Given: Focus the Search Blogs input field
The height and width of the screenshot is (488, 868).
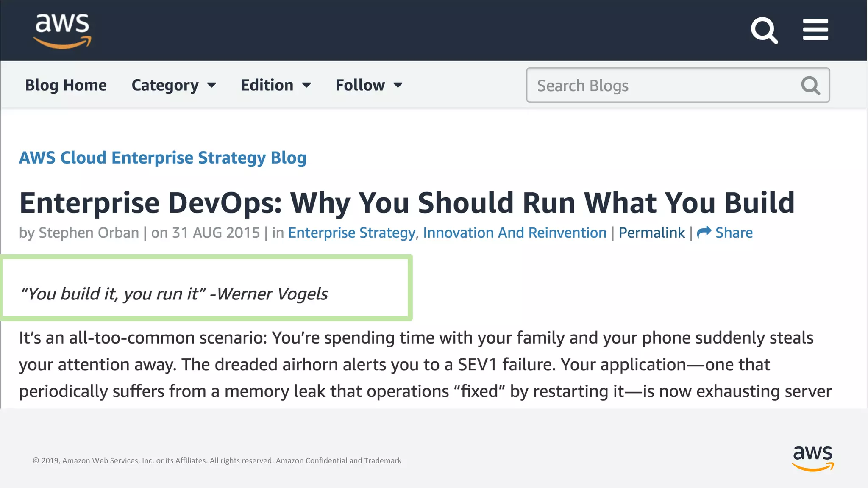Looking at the screenshot, I should click(x=678, y=85).
